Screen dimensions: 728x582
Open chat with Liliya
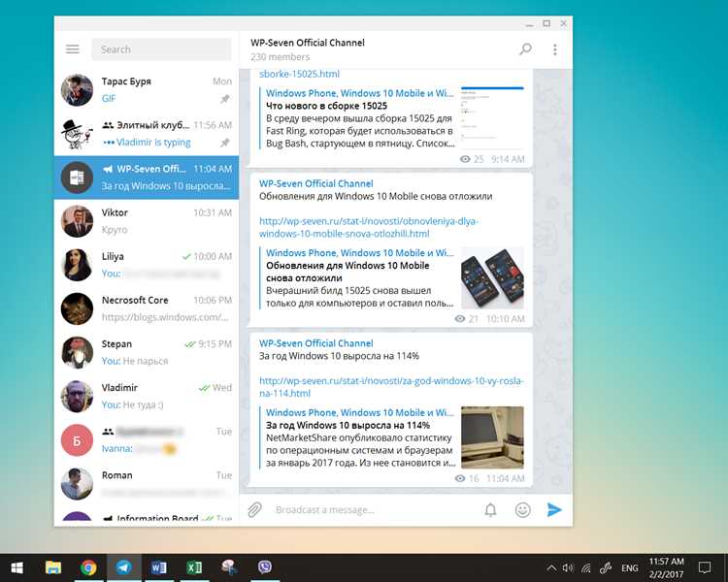[147, 265]
